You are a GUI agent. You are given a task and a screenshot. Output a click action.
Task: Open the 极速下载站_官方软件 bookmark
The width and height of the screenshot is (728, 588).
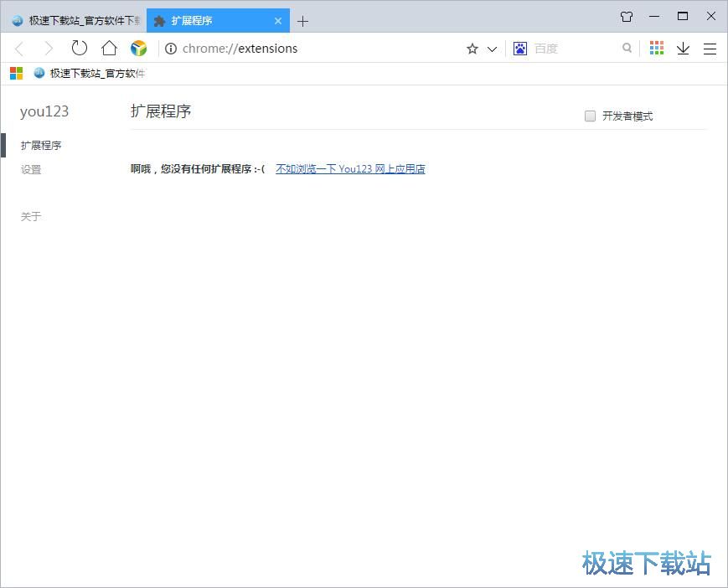pos(89,74)
